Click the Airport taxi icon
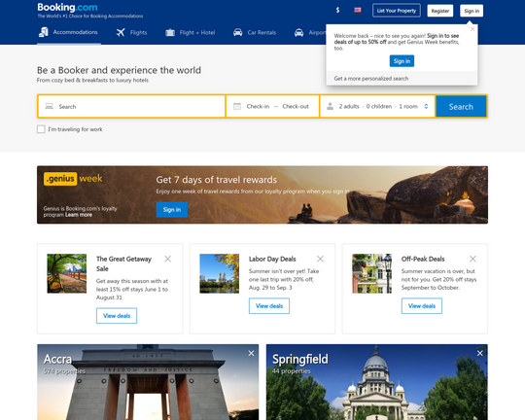 pyautogui.click(x=298, y=32)
